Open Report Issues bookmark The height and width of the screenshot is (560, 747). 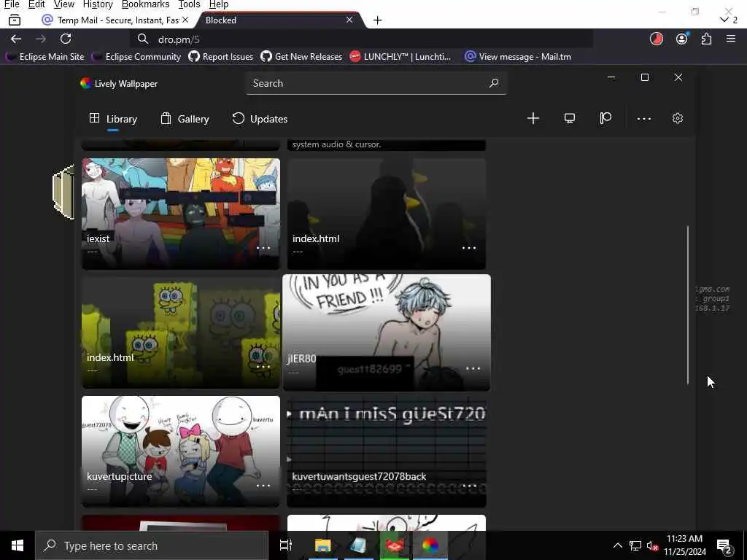(x=220, y=57)
